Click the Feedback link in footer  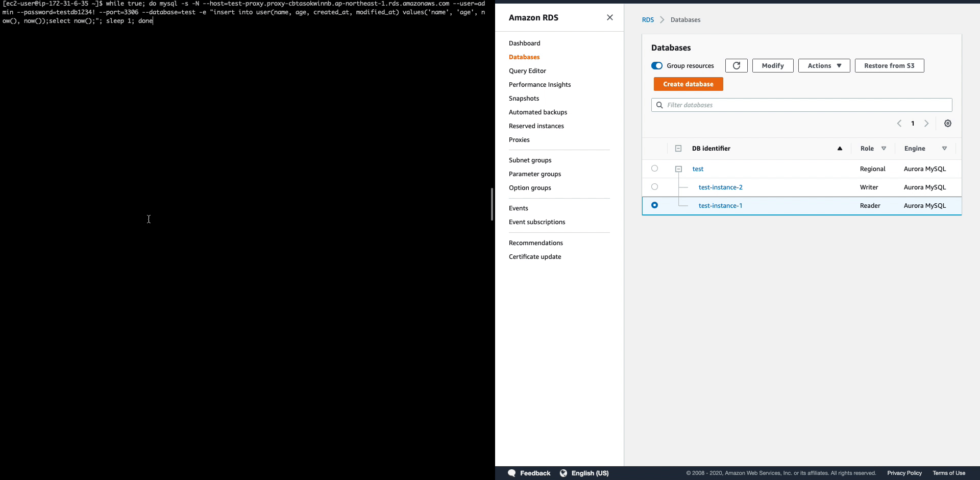click(535, 473)
